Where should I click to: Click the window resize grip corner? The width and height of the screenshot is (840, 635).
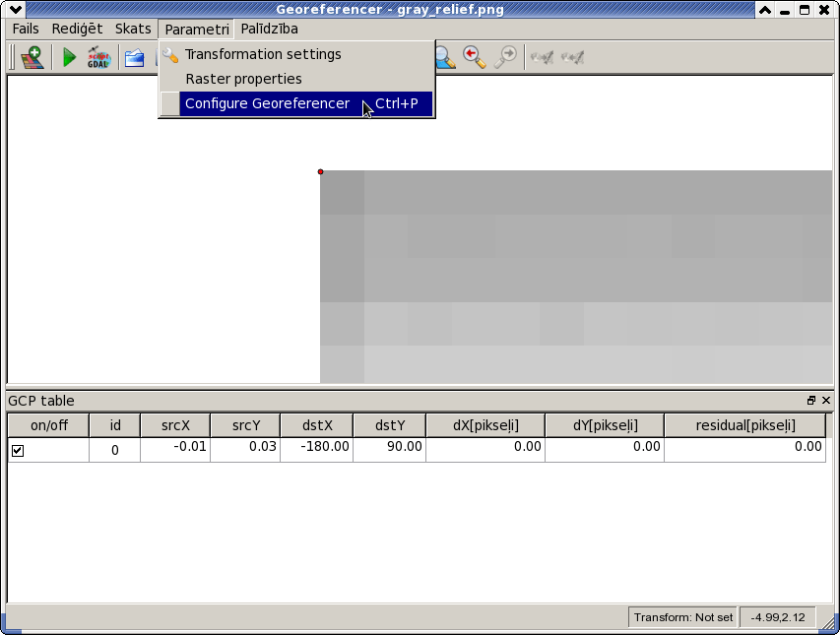[x=829, y=622]
